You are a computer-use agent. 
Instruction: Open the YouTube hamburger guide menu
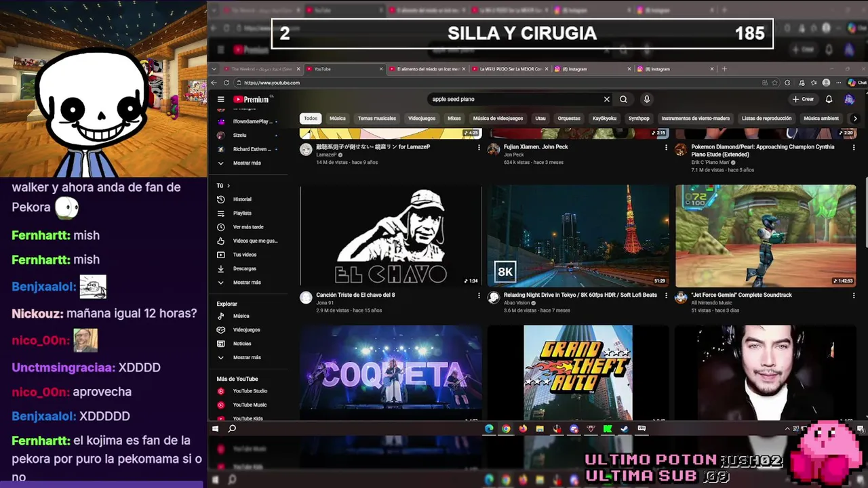(220, 99)
